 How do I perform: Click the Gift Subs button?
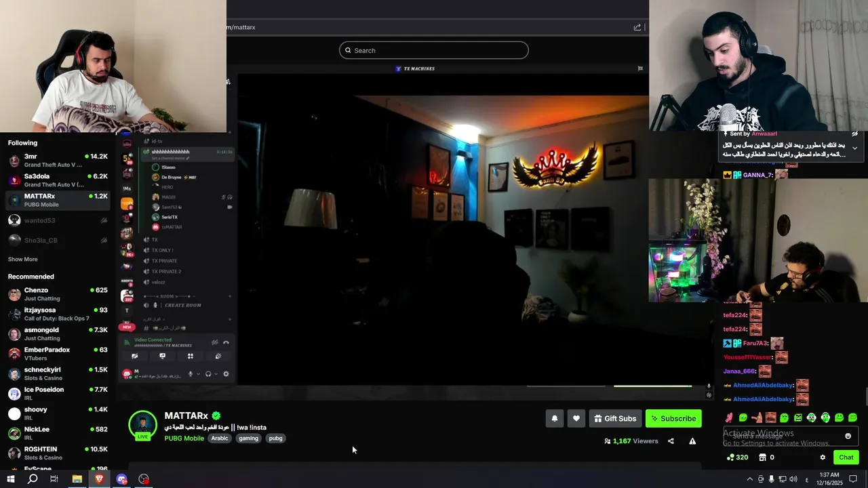click(616, 418)
